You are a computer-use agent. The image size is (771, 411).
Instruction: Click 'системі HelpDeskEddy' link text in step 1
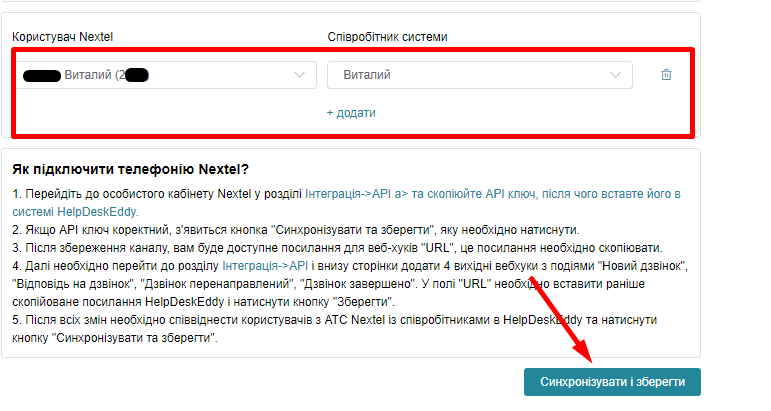[75, 211]
